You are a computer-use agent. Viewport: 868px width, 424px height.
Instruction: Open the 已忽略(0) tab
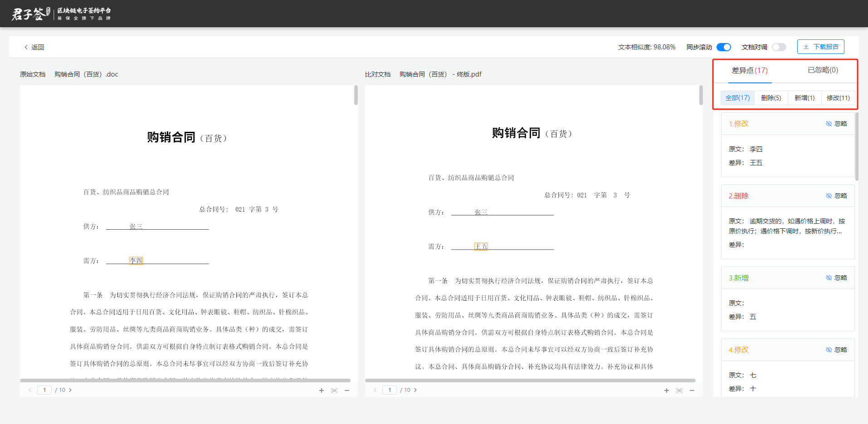pos(823,70)
